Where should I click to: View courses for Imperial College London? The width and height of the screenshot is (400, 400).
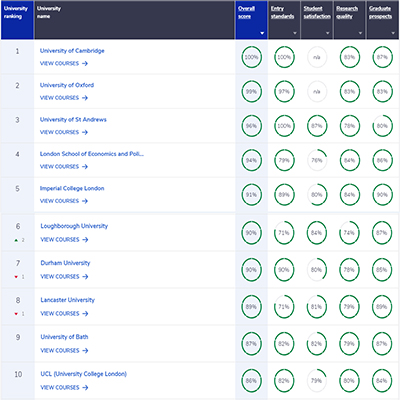tap(64, 201)
